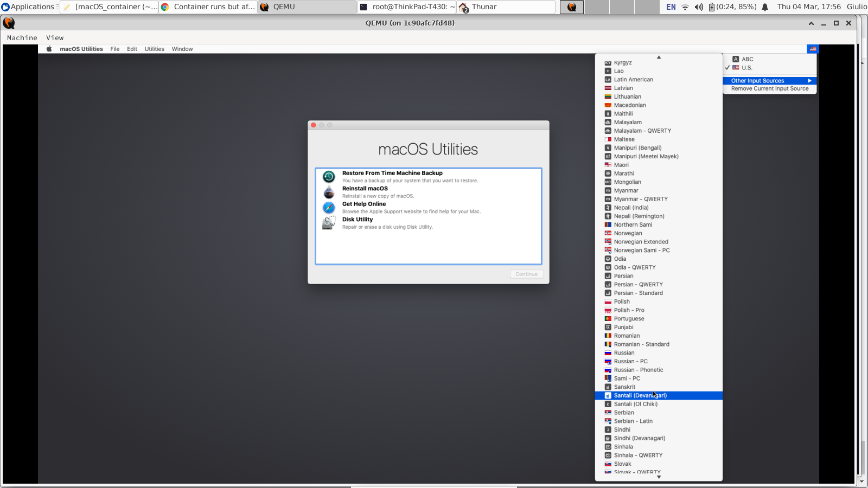
Task: Open the QEMU View menu
Action: tap(55, 38)
